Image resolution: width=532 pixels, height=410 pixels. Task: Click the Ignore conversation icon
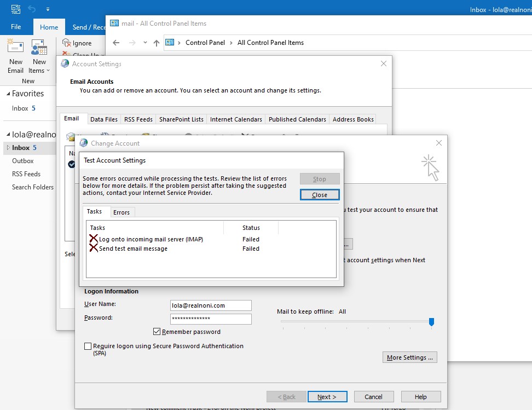[x=67, y=43]
